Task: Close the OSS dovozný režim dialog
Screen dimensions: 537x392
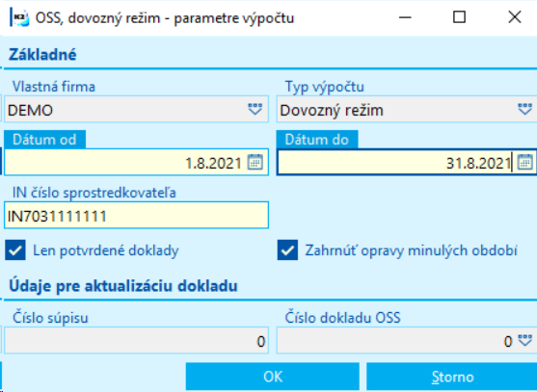Action: click(x=515, y=17)
